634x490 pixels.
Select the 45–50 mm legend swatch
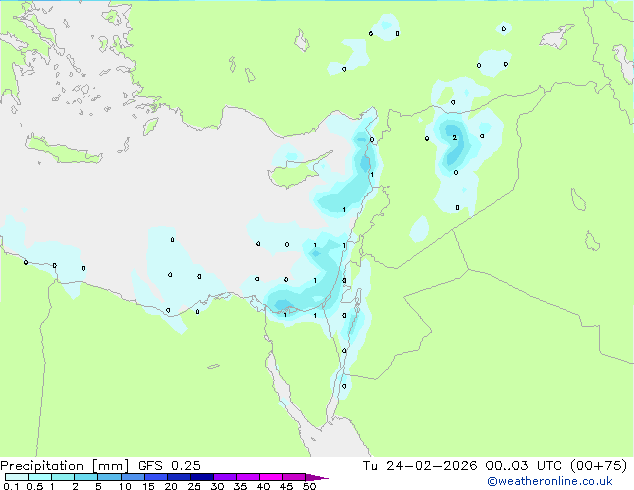click(x=294, y=477)
